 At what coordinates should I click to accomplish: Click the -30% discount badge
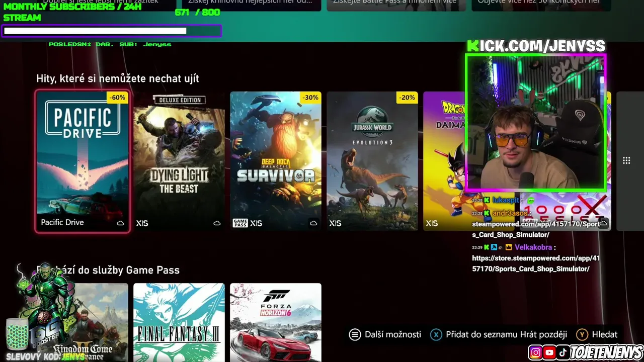pyautogui.click(x=310, y=98)
